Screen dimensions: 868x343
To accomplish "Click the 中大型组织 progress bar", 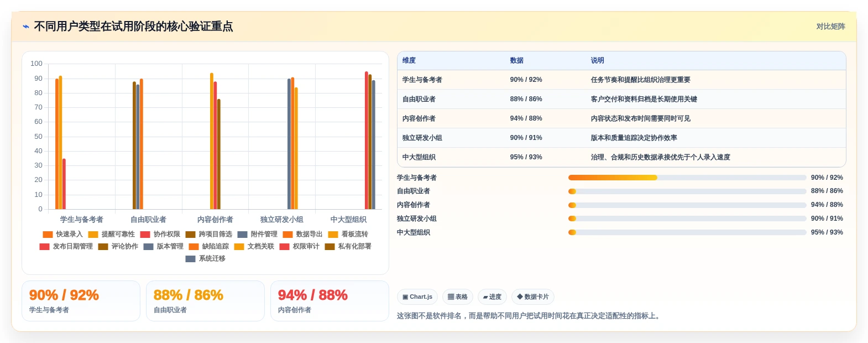I will (687, 232).
